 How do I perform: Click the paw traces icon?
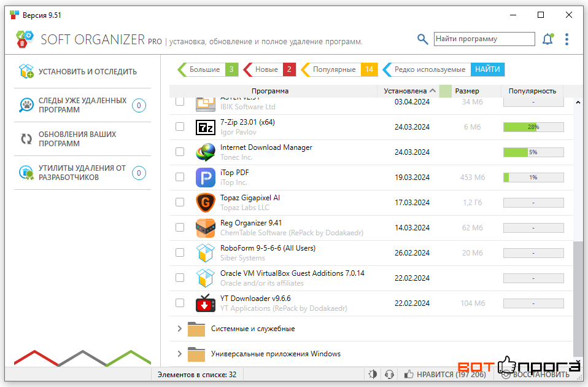(x=26, y=106)
